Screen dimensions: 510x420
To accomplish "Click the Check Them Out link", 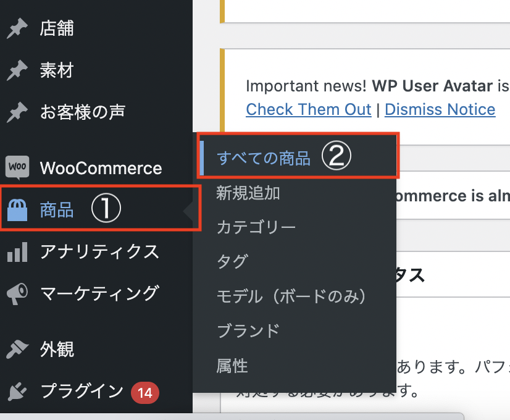I will [x=308, y=109].
